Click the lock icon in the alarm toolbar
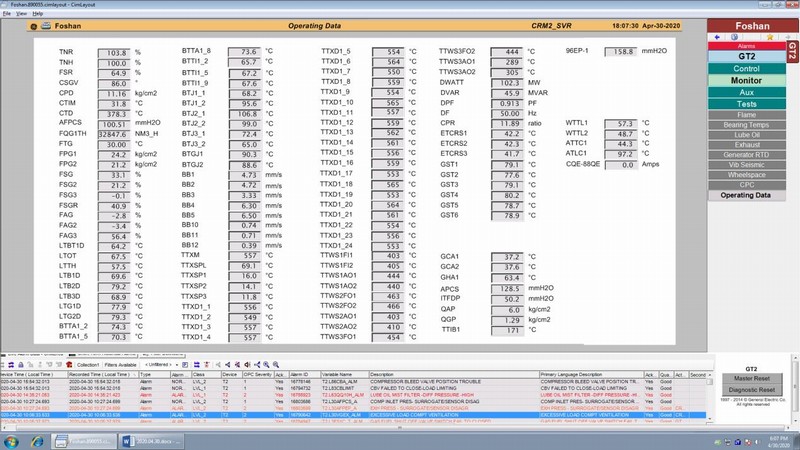The width and height of the screenshot is (800, 450). (x=21, y=365)
